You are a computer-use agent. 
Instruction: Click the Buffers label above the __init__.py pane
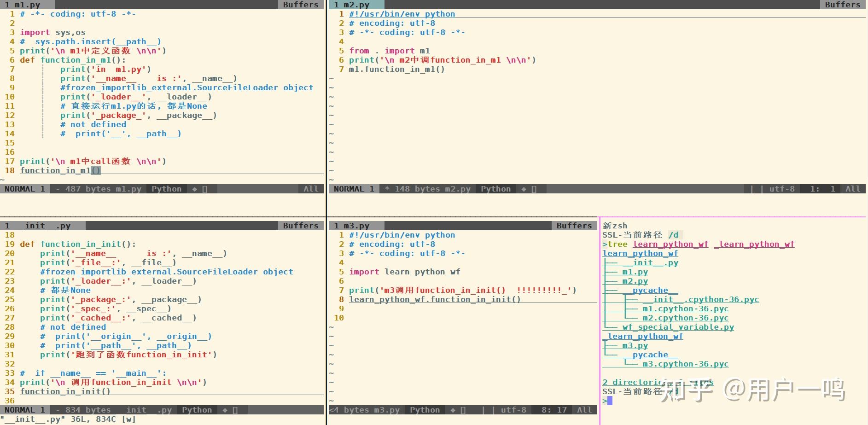tap(301, 226)
